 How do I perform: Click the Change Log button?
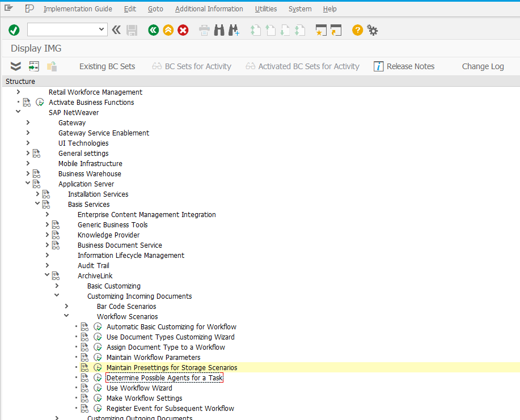[x=483, y=66]
